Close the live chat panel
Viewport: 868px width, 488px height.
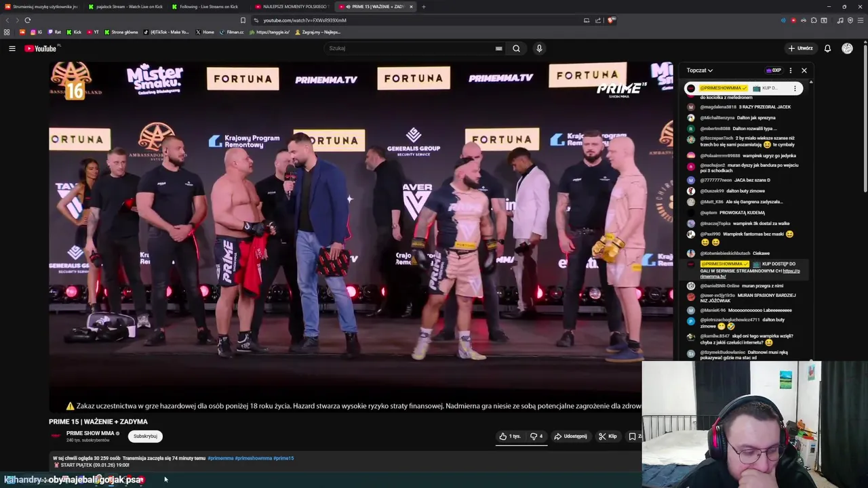804,70
